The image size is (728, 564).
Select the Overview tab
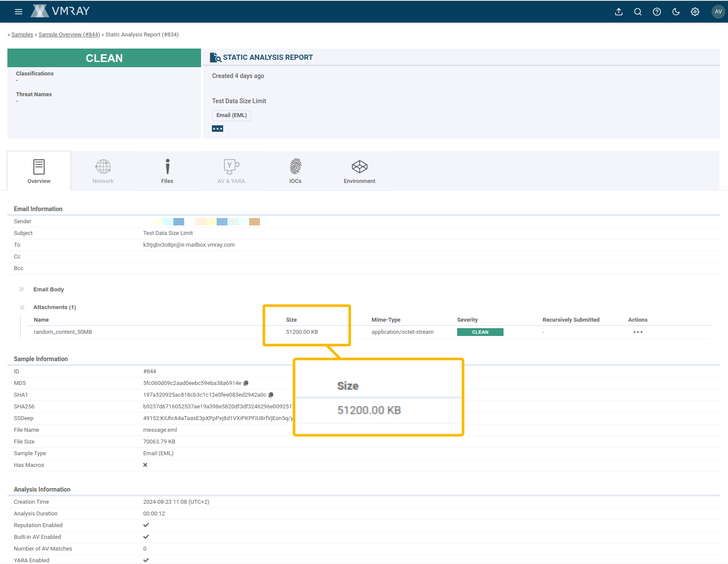click(39, 171)
